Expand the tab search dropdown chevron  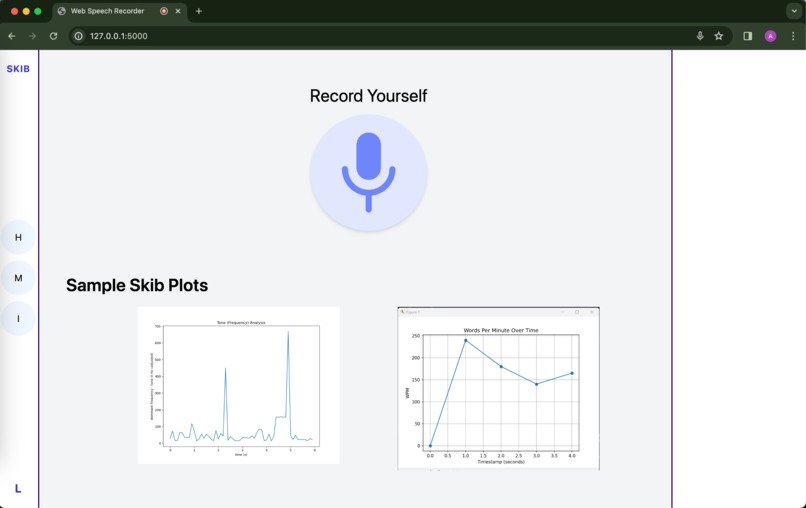[x=794, y=11]
